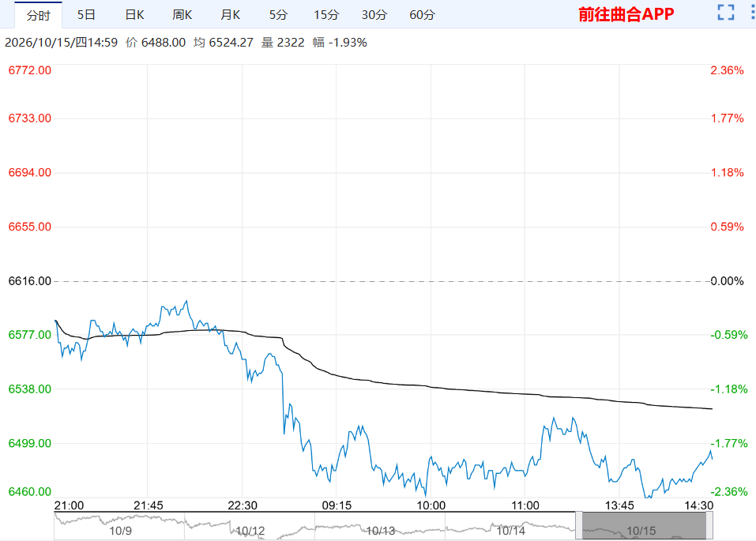Jump to 10/9 in navigator strip
The width and height of the screenshot is (756, 541).
pos(120,531)
